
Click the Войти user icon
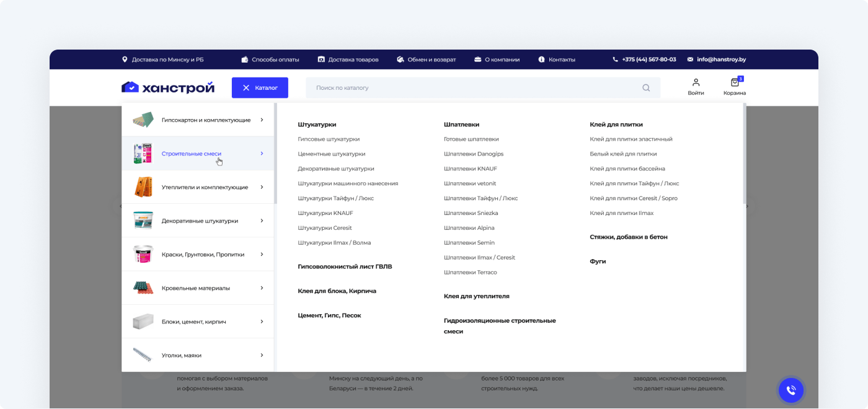(696, 83)
